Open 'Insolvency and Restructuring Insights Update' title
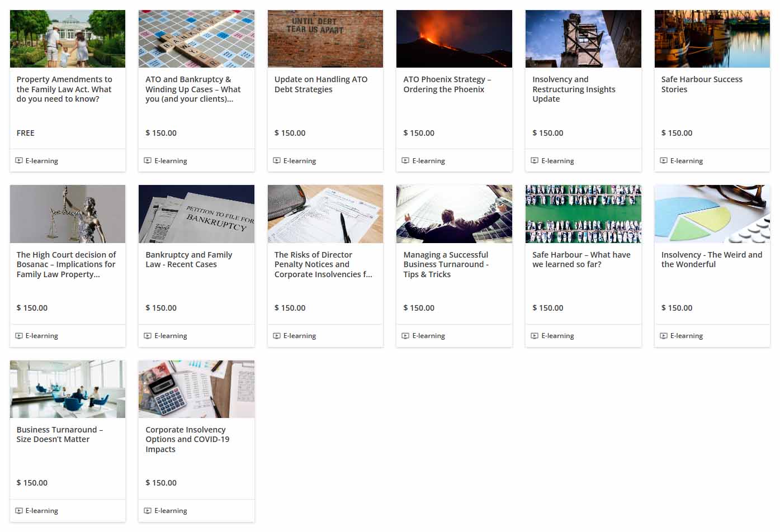Screen dimensions: 780x532 point(574,89)
